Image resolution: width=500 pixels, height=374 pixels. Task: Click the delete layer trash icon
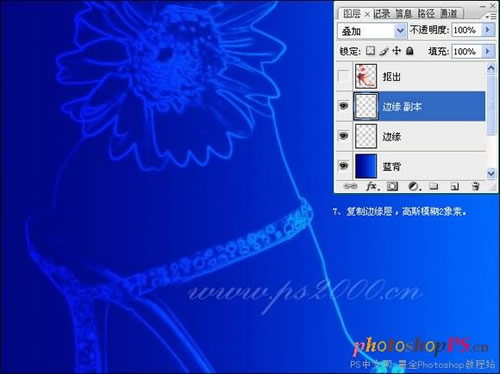(476, 186)
